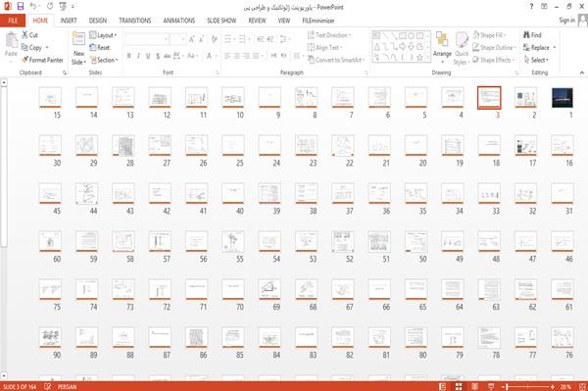Toggle Bold formatting
Image resolution: width=588 pixels, height=391 pixels.
coord(129,56)
